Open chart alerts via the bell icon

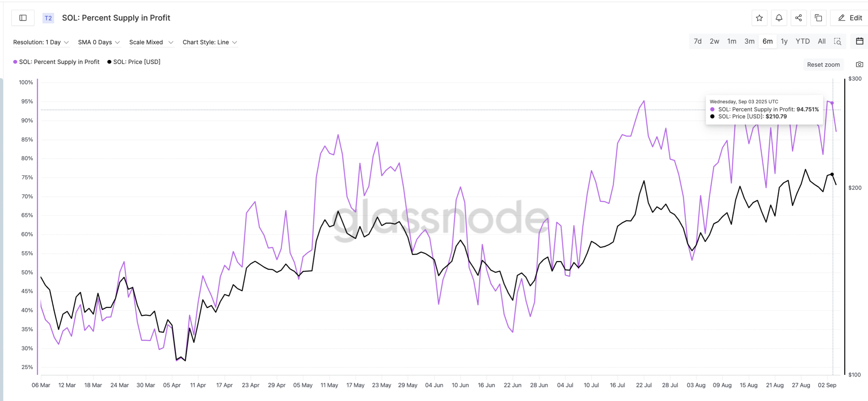(779, 18)
